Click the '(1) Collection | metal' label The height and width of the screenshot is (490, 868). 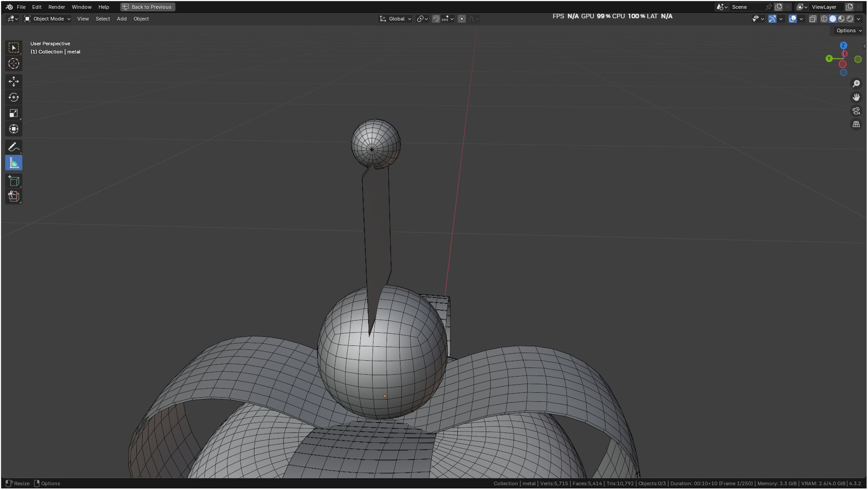point(55,52)
